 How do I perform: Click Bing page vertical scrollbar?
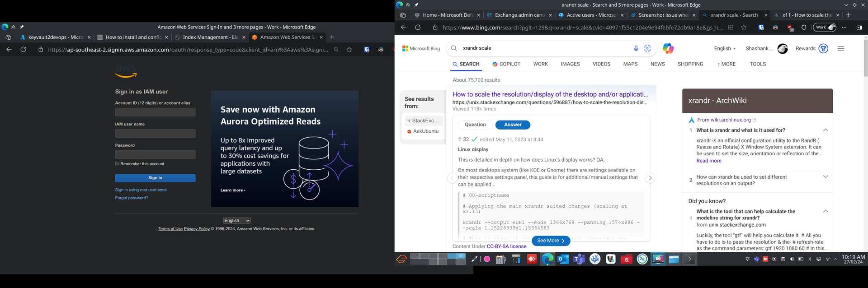pyautogui.click(x=865, y=59)
